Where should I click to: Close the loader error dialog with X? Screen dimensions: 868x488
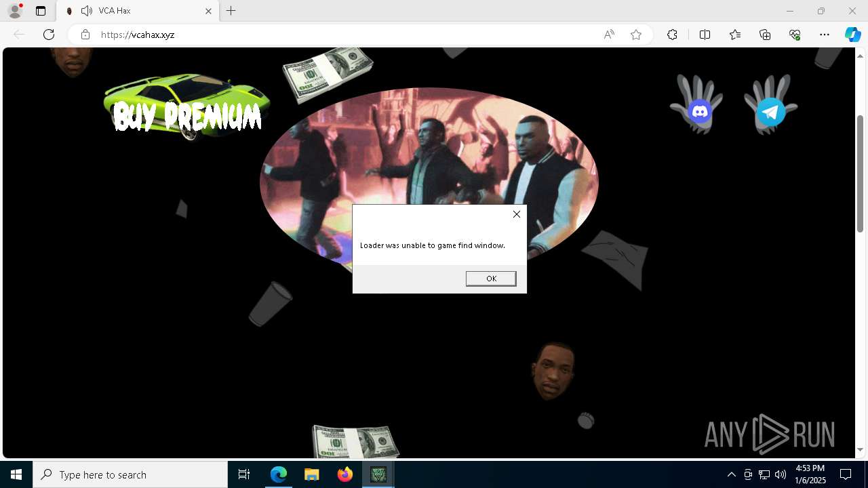point(517,214)
